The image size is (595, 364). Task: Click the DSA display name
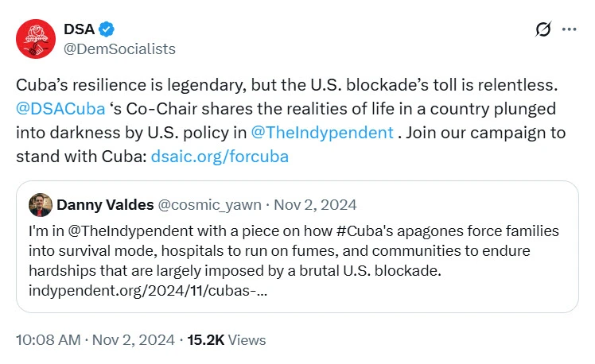pos(79,29)
